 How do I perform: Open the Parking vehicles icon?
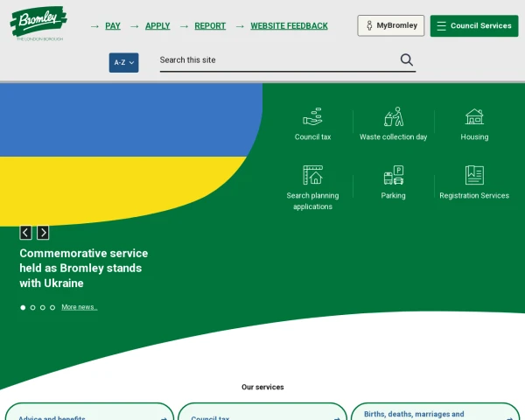click(394, 175)
